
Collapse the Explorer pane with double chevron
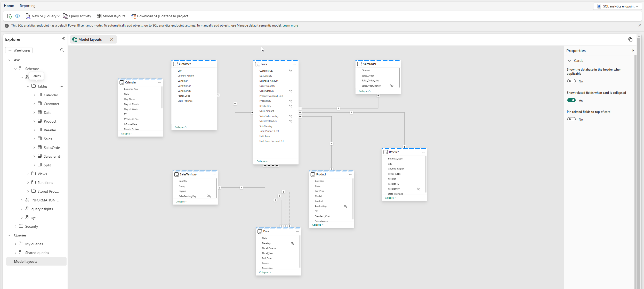pos(63,39)
